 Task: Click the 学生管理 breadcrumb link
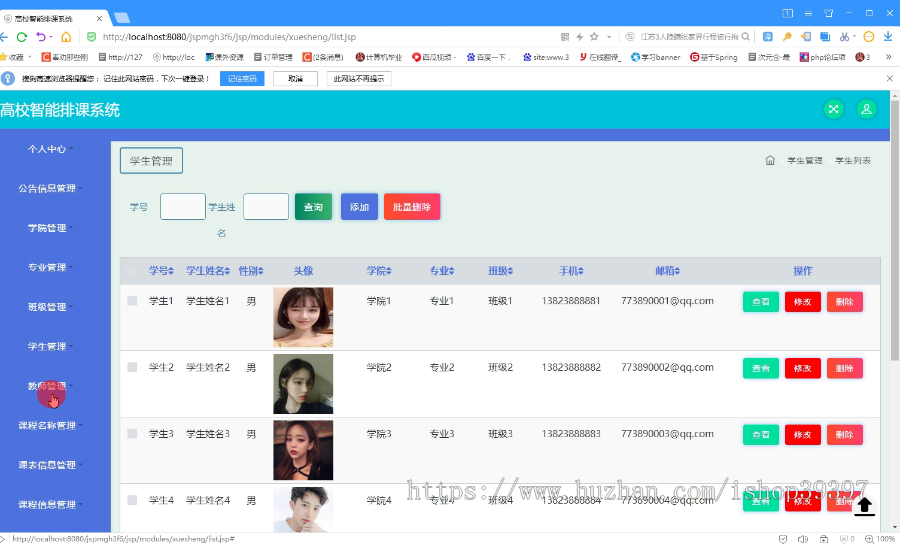(805, 161)
